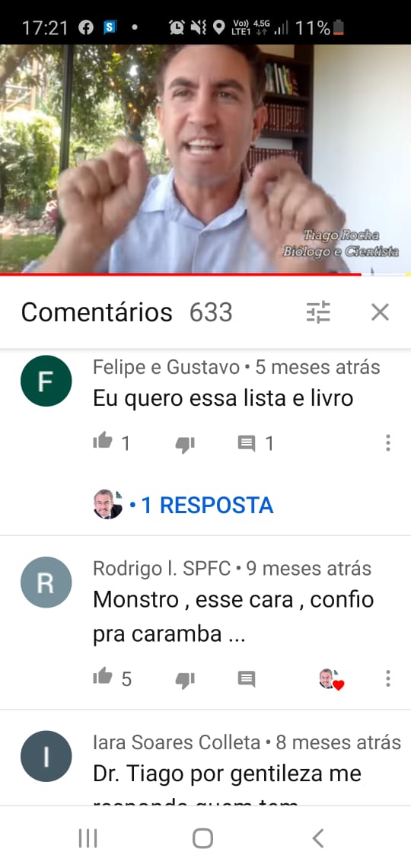Expand the 1 RESPOSTA reply thread
Screen dimensions: 411x868
(x=183, y=504)
